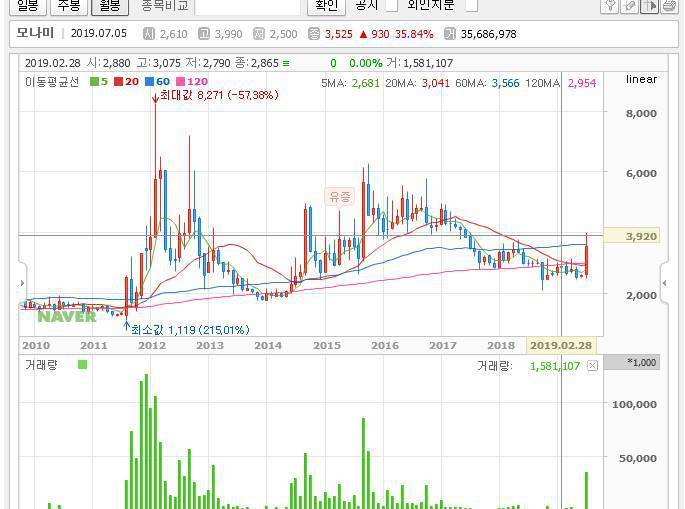Toggle the 외인지분 foreign ownership checkbox
Image resolution: width=685 pixels, height=509 pixels.
[472, 5]
